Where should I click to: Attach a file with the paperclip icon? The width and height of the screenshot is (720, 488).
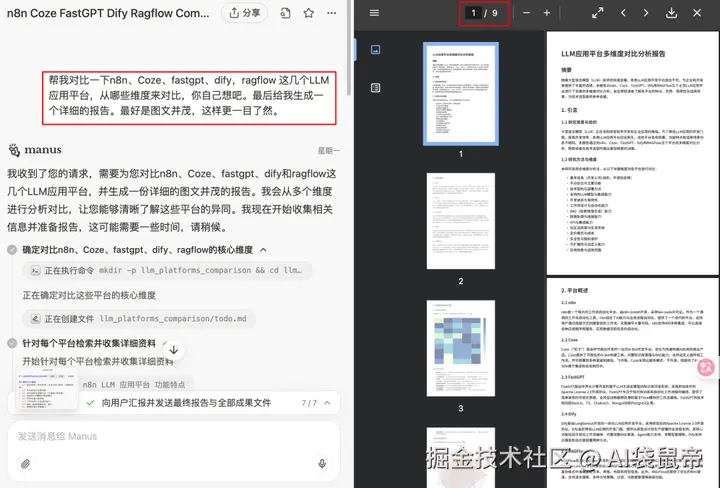(25, 464)
